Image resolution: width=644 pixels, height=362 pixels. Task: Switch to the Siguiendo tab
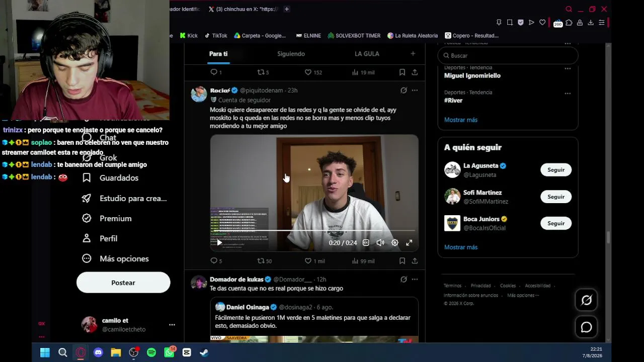(291, 54)
